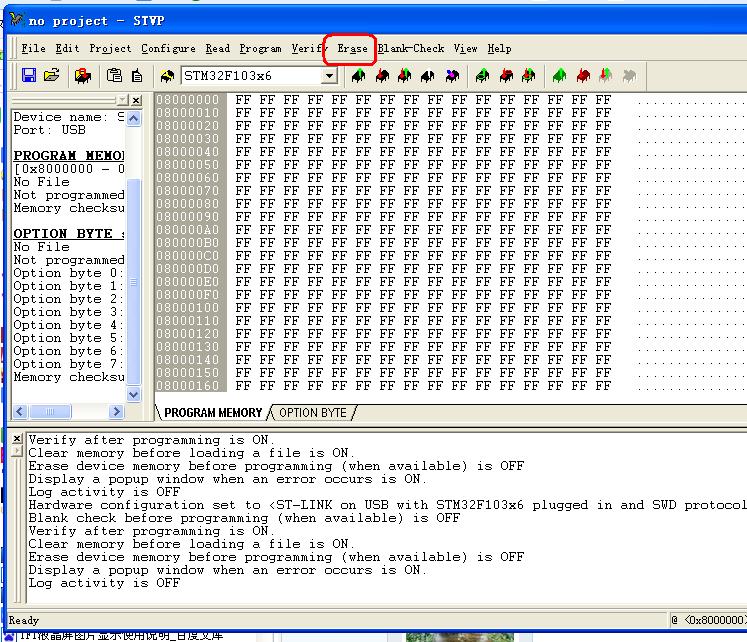This screenshot has height=642, width=747.
Task: Click the document icon beside clipboard icon
Action: coord(137,76)
